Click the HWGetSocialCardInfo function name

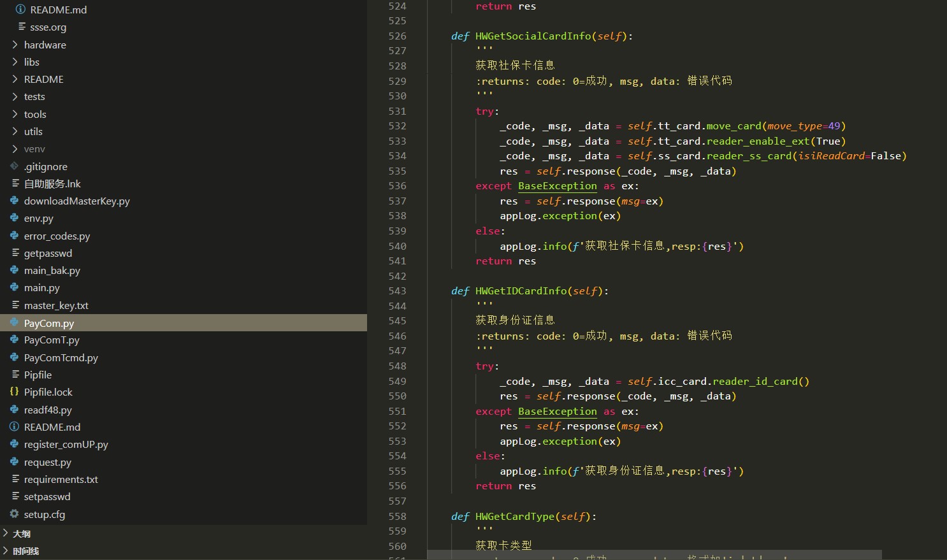pos(533,36)
